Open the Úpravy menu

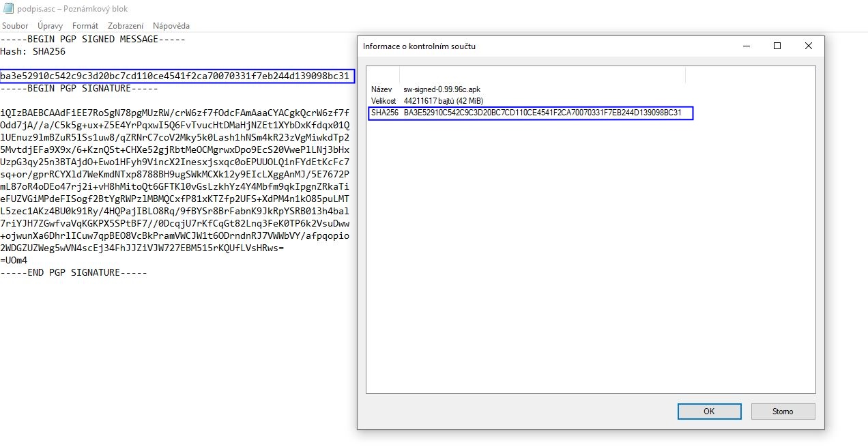pyautogui.click(x=50, y=26)
